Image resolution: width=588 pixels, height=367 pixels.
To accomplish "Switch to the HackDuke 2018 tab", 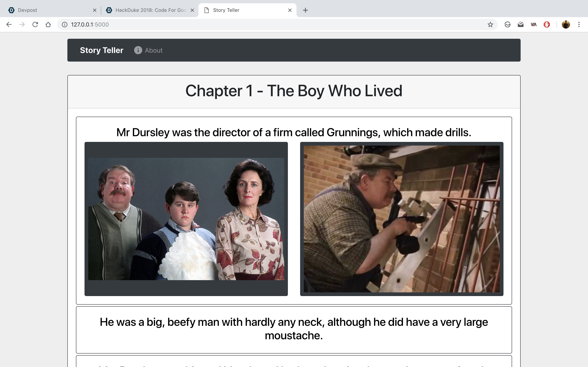I will [148, 10].
